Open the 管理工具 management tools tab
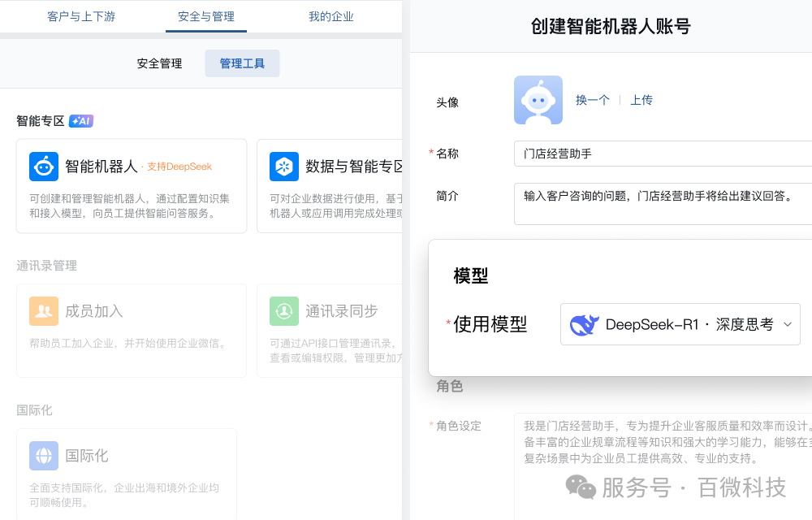Image resolution: width=812 pixels, height=520 pixels. click(242, 63)
